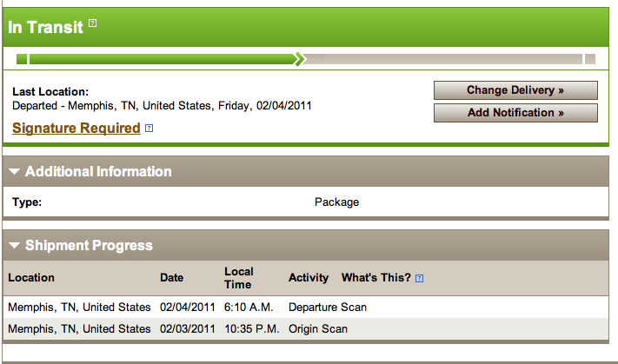Click the end square of the progress bar

click(x=590, y=59)
